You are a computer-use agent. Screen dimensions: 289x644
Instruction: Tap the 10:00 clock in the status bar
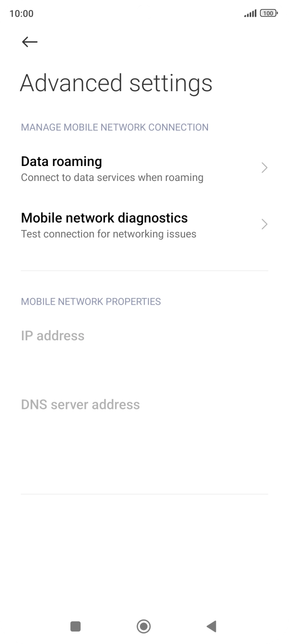click(22, 13)
